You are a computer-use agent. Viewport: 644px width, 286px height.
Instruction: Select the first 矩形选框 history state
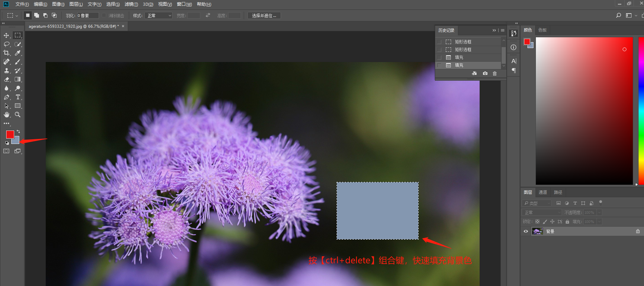463,42
